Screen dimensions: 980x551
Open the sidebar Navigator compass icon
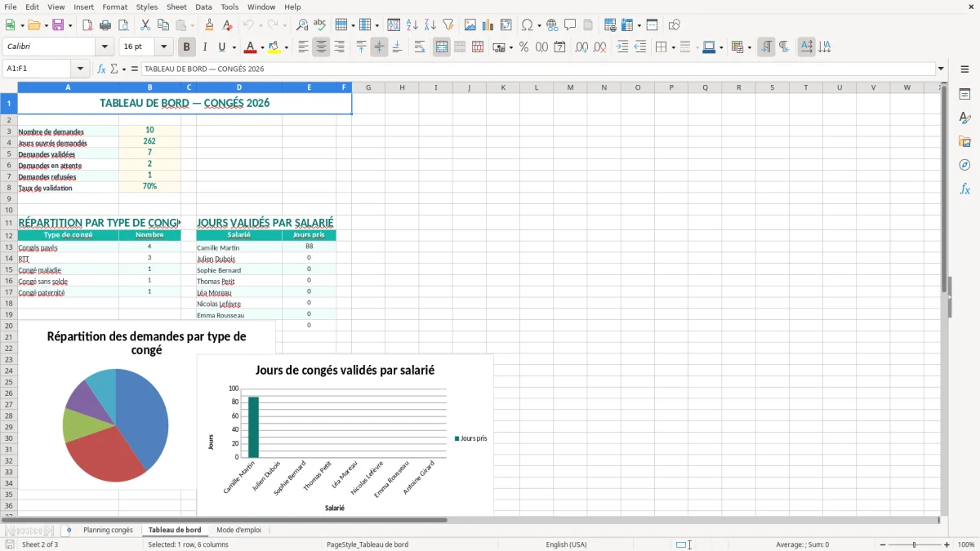pyautogui.click(x=964, y=165)
